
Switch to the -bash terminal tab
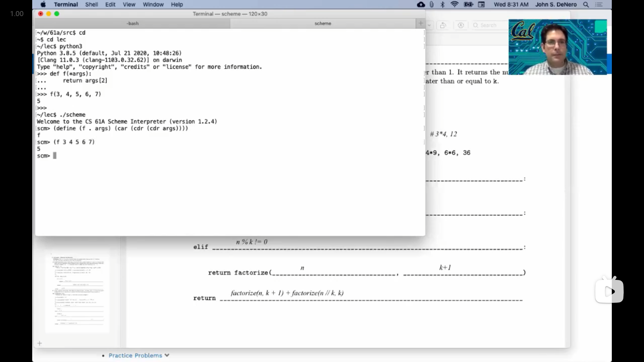click(132, 23)
